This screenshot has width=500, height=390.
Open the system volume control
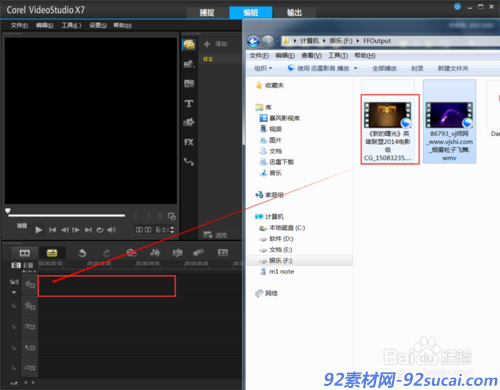coord(112,230)
